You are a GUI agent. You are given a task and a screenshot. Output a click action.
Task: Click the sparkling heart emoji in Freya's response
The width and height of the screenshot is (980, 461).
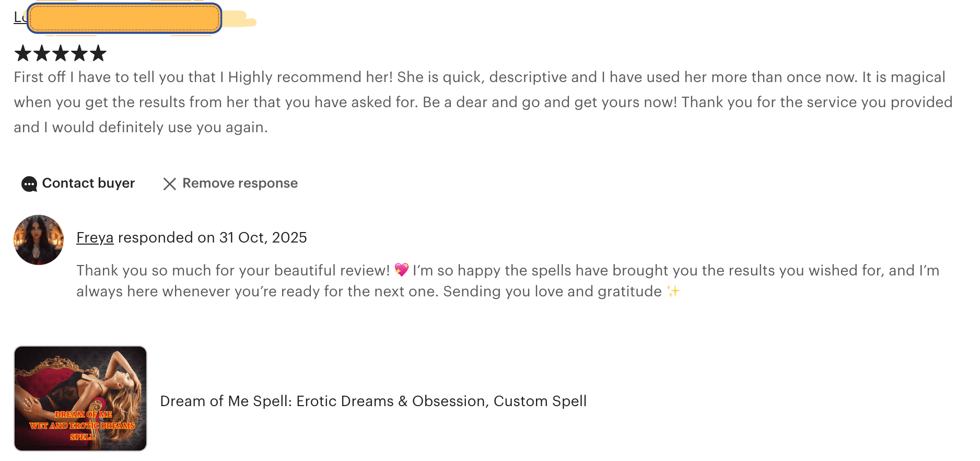click(x=401, y=270)
